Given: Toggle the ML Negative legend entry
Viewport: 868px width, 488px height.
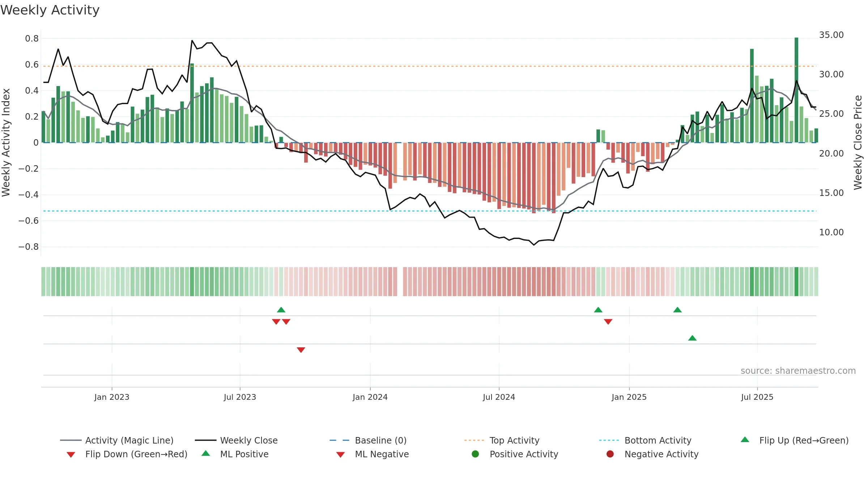Looking at the screenshot, I should [x=373, y=454].
